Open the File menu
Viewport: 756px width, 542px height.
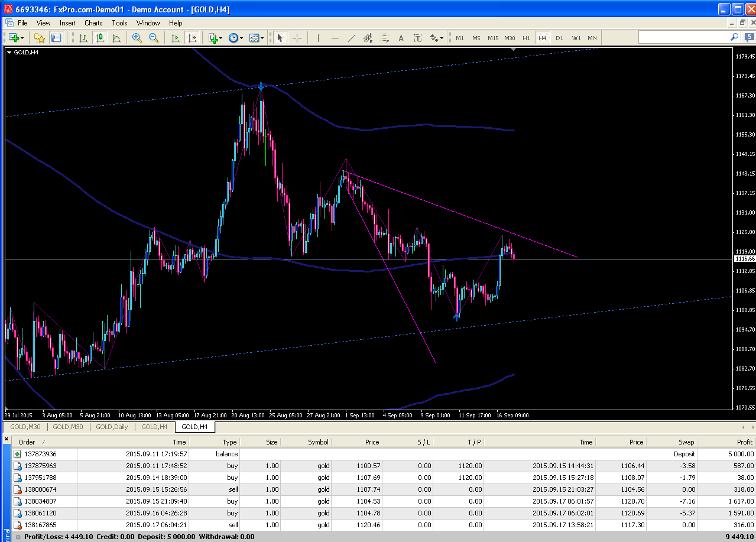tap(22, 23)
